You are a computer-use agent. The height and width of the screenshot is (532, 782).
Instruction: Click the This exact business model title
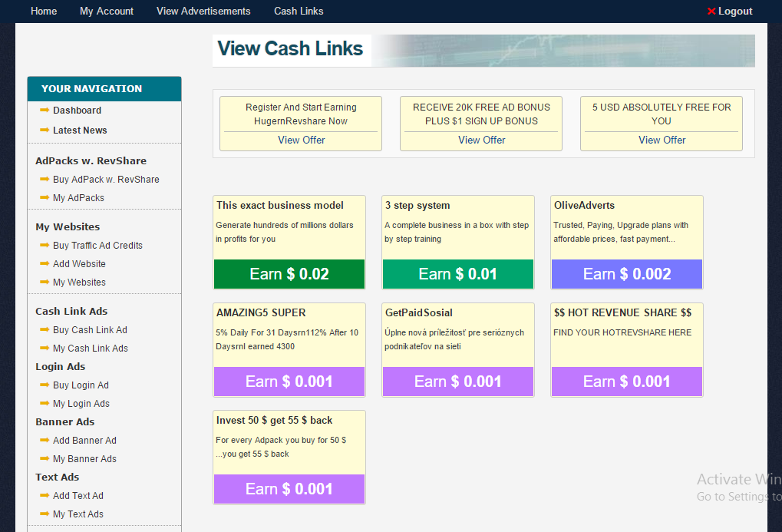280,206
